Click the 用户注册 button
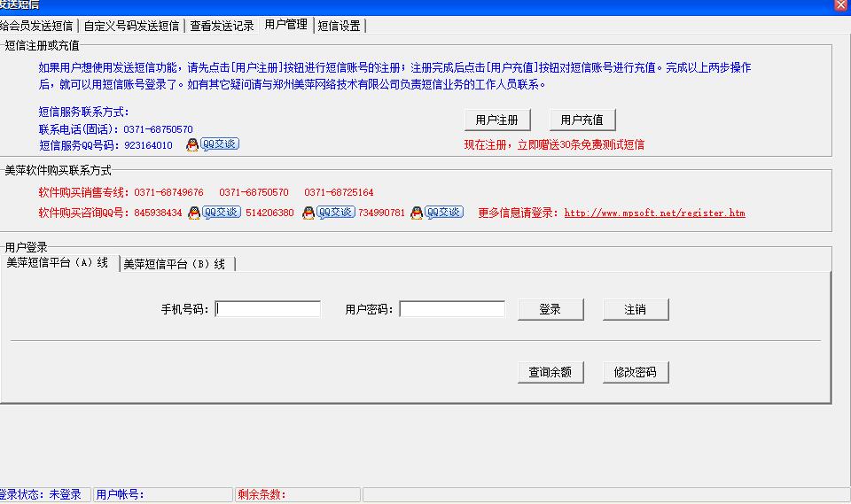 pyautogui.click(x=497, y=120)
